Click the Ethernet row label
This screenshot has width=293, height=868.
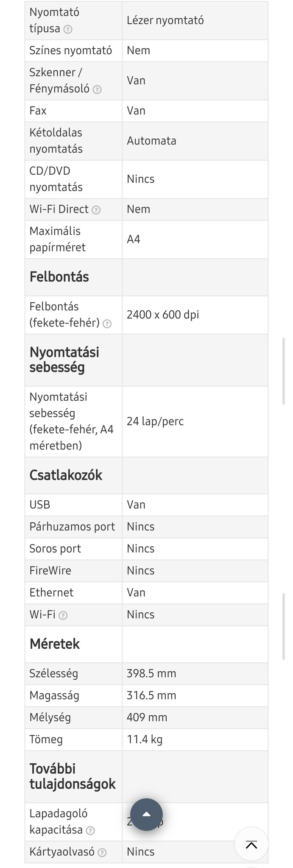click(51, 592)
